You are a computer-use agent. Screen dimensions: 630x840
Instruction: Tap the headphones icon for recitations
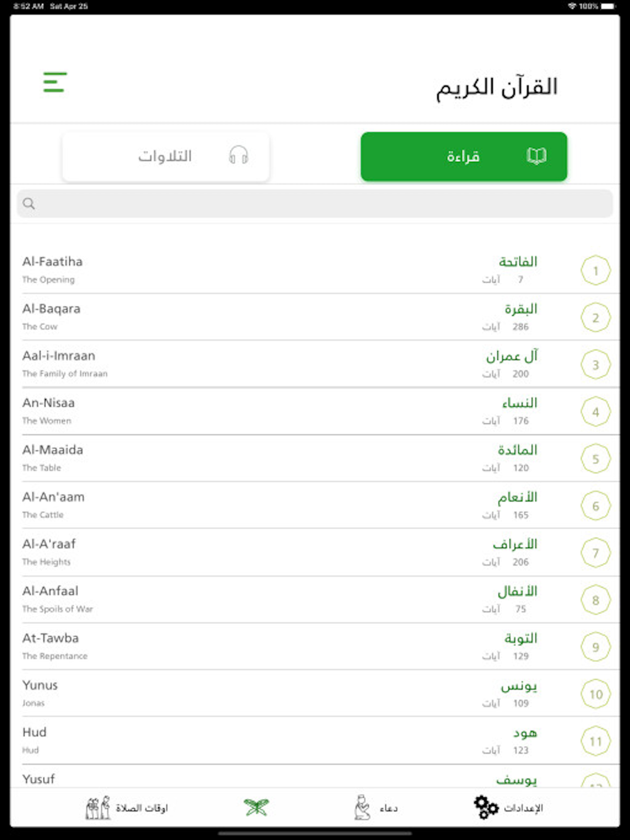239,155
